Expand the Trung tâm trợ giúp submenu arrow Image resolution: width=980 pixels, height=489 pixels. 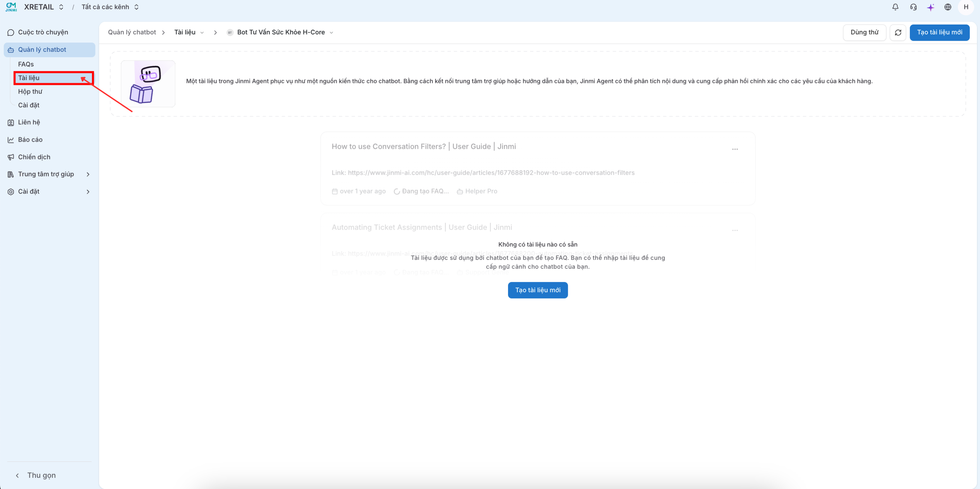(x=88, y=174)
